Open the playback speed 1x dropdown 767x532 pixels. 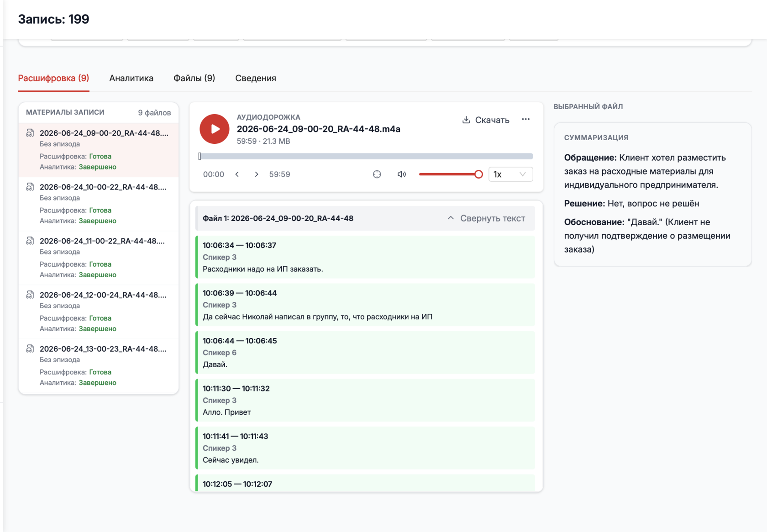coord(510,174)
